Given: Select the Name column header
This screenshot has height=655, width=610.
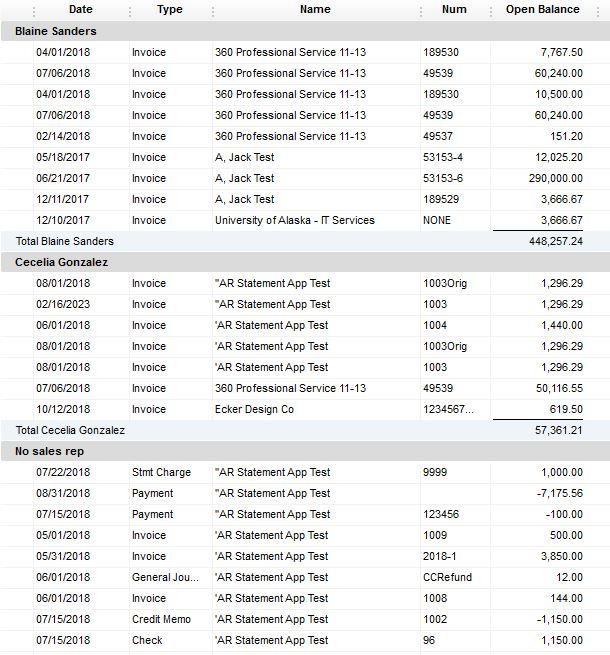Looking at the screenshot, I should (315, 10).
